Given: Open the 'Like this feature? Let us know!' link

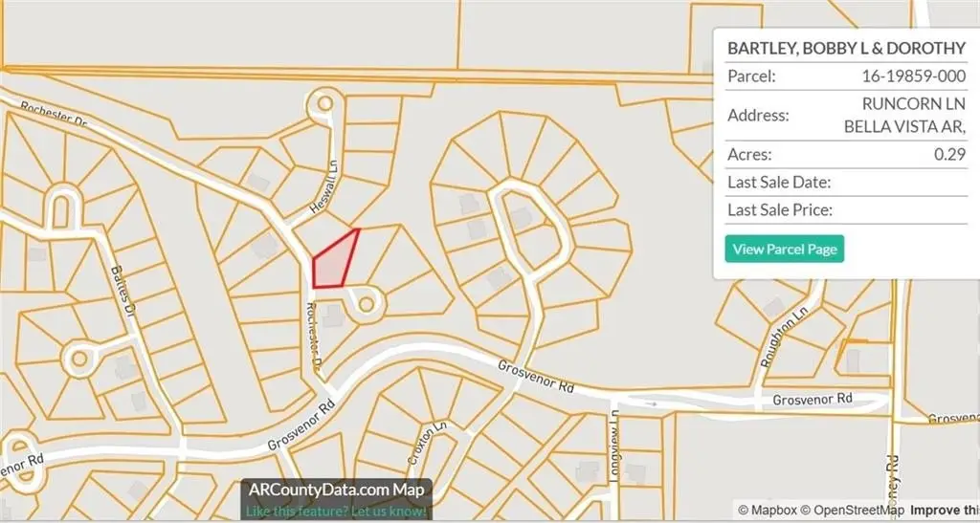Looking at the screenshot, I should tap(336, 512).
